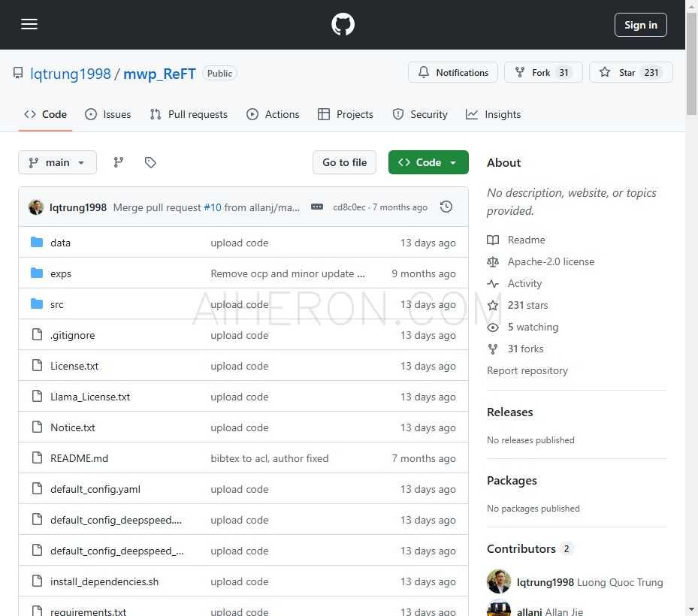The width and height of the screenshot is (698, 616).
Task: Open the Security tab
Action: pos(420,114)
